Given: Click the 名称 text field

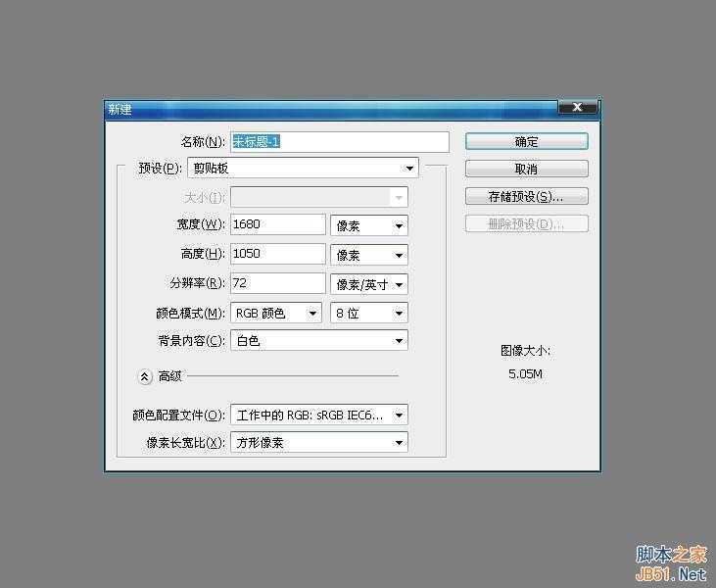Looking at the screenshot, I should click(340, 142).
